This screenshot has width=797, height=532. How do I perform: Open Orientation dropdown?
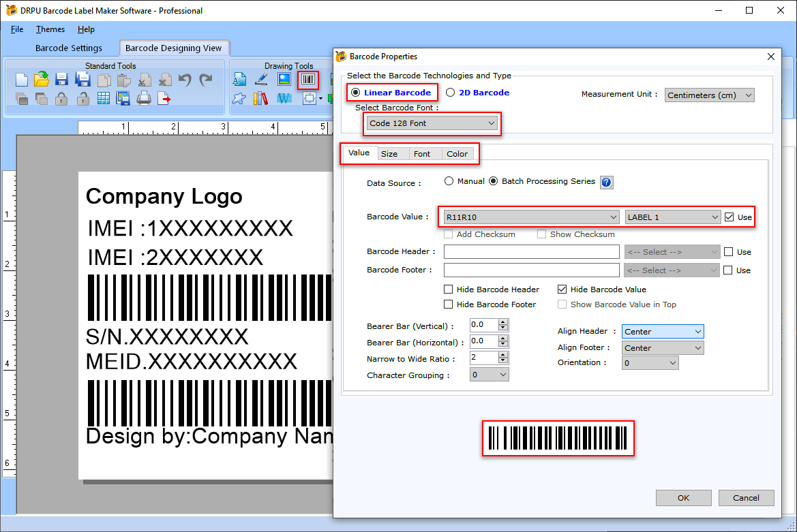coord(650,363)
